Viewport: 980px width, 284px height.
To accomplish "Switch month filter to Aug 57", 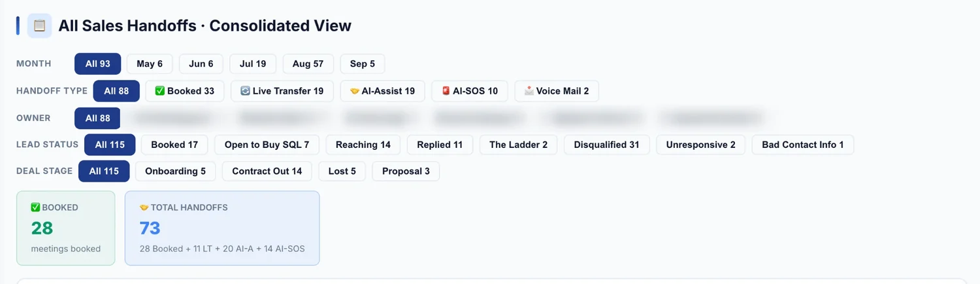I will pyautogui.click(x=308, y=64).
